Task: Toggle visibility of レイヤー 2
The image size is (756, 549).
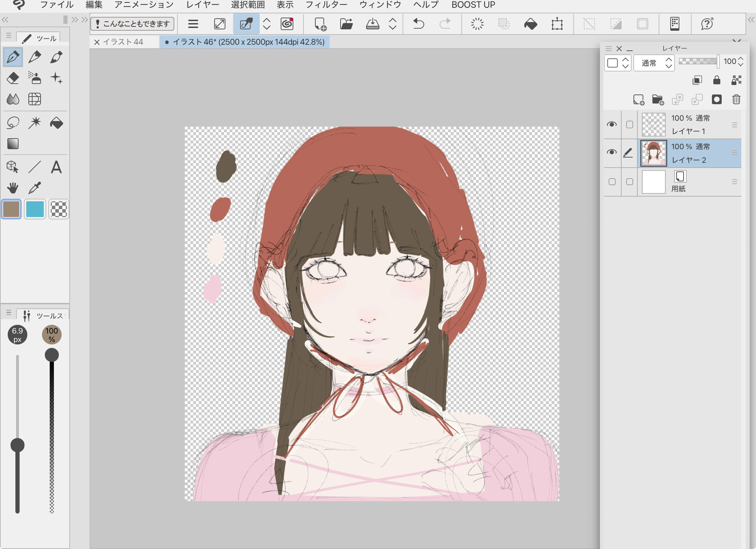Action: pos(612,153)
